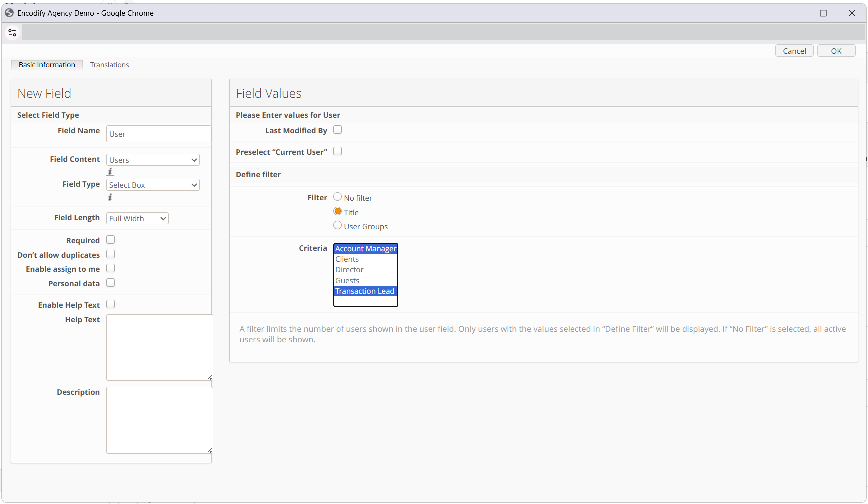
Task: Check the Last Modified By checkbox
Action: 338,130
